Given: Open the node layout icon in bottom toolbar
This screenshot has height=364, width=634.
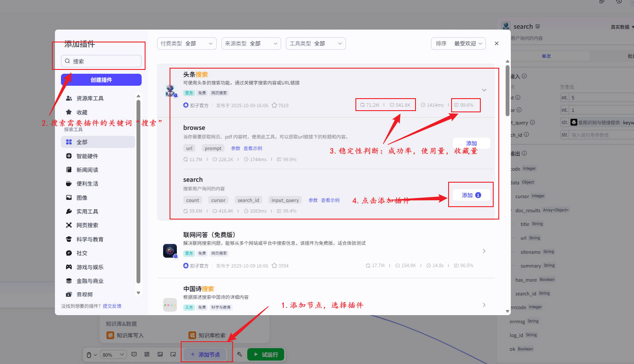Looking at the screenshot, I should click(147, 354).
